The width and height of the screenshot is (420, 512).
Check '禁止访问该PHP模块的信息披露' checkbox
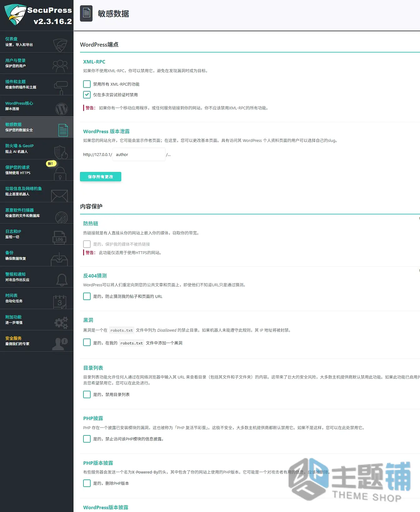click(87, 439)
